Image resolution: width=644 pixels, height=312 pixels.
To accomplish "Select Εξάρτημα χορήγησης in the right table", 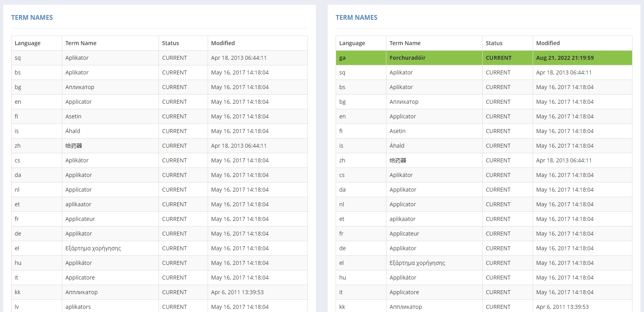I will [x=417, y=263].
